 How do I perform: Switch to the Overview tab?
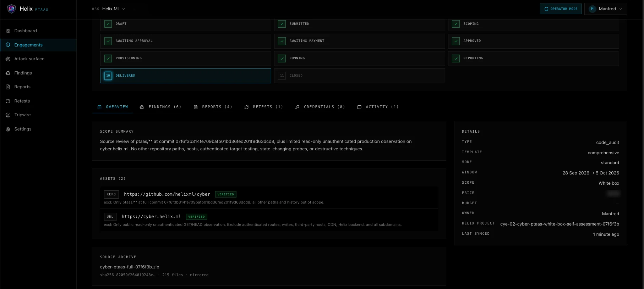(x=113, y=107)
